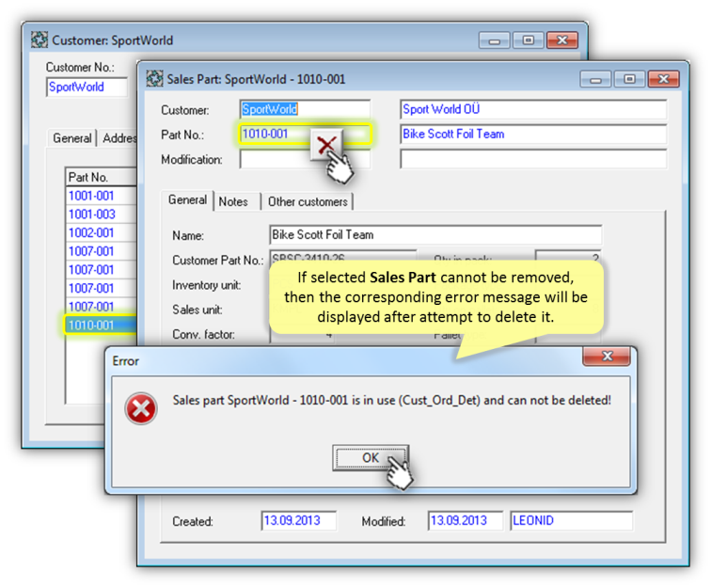Image resolution: width=711 pixels, height=588 pixels.
Task: Click the Sport World OÜ field
Action: point(533,109)
